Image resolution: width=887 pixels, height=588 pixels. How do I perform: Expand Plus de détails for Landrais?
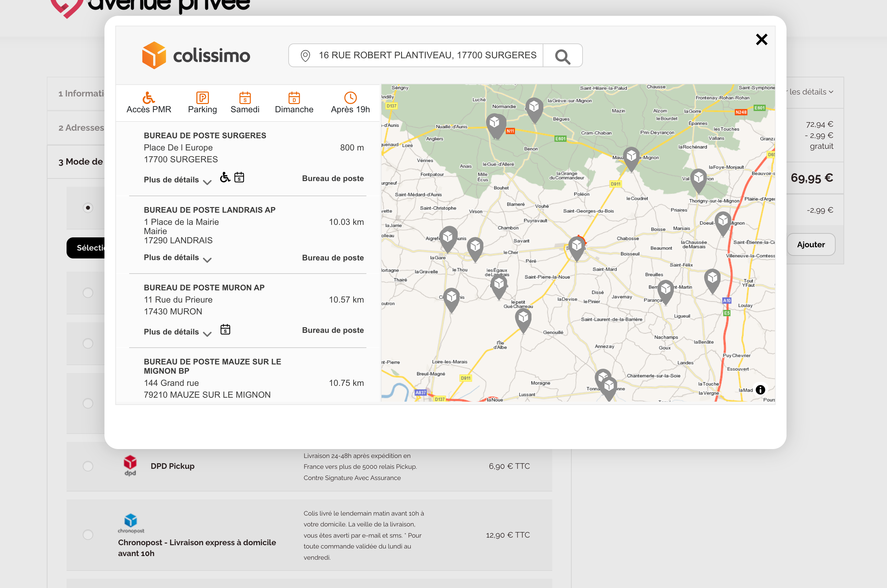click(178, 258)
